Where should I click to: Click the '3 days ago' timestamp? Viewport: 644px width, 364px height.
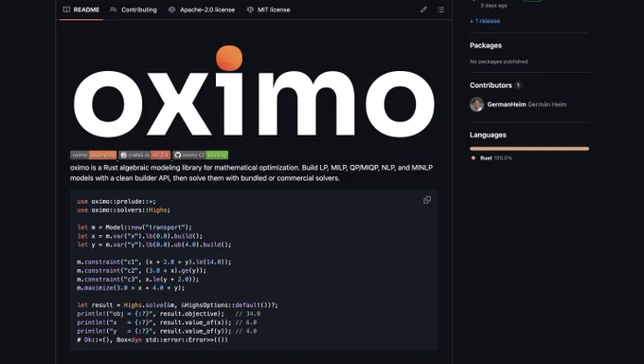click(493, 6)
